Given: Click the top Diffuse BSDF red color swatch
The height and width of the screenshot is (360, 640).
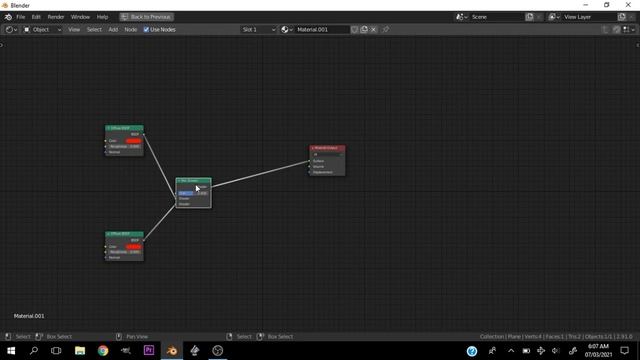Looking at the screenshot, I should tap(133, 141).
